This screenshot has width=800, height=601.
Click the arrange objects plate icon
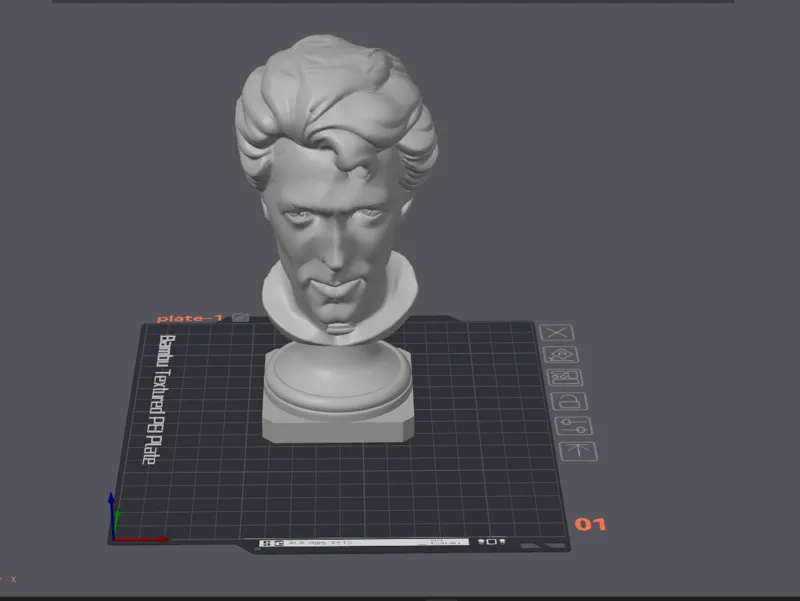(565, 378)
